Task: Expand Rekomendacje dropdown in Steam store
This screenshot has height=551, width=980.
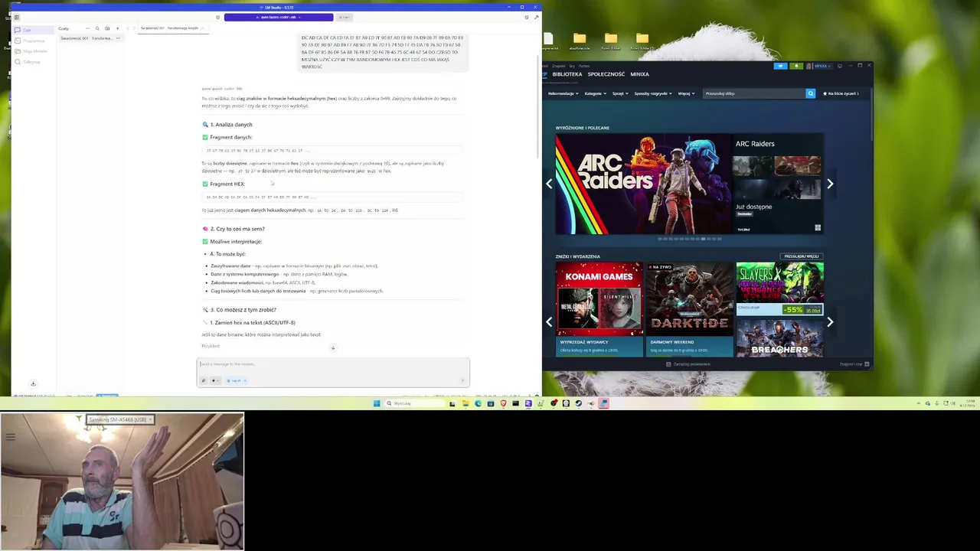Action: click(x=563, y=93)
